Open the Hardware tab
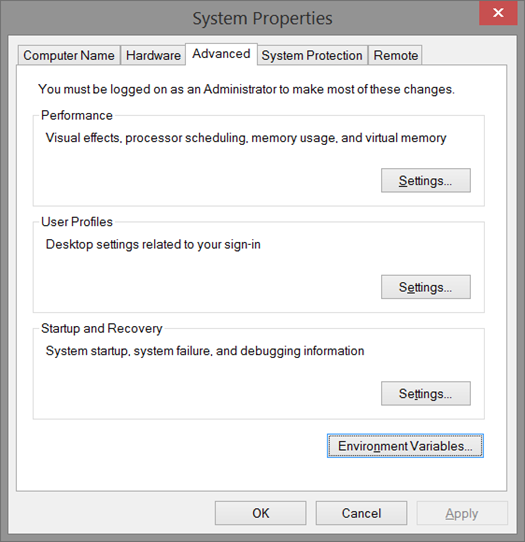The width and height of the screenshot is (525, 542). coord(153,55)
